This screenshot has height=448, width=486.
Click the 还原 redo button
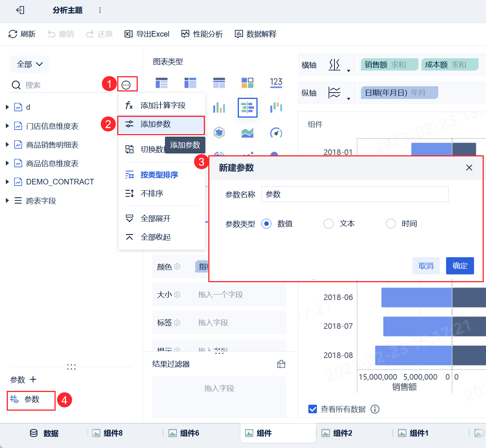[99, 34]
